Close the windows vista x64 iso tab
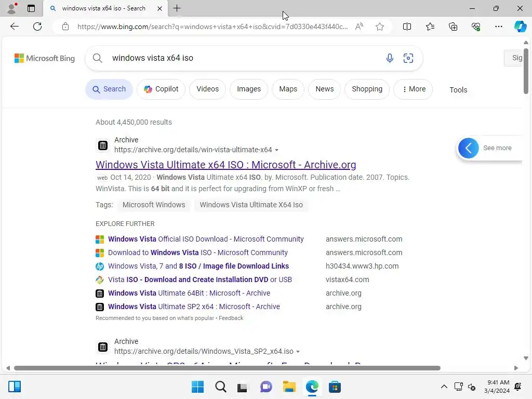This screenshot has height=399, width=532. tap(159, 8)
